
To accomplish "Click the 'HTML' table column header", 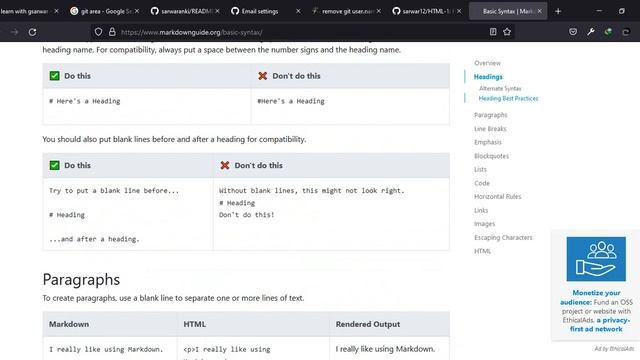I will pos(194,324).
